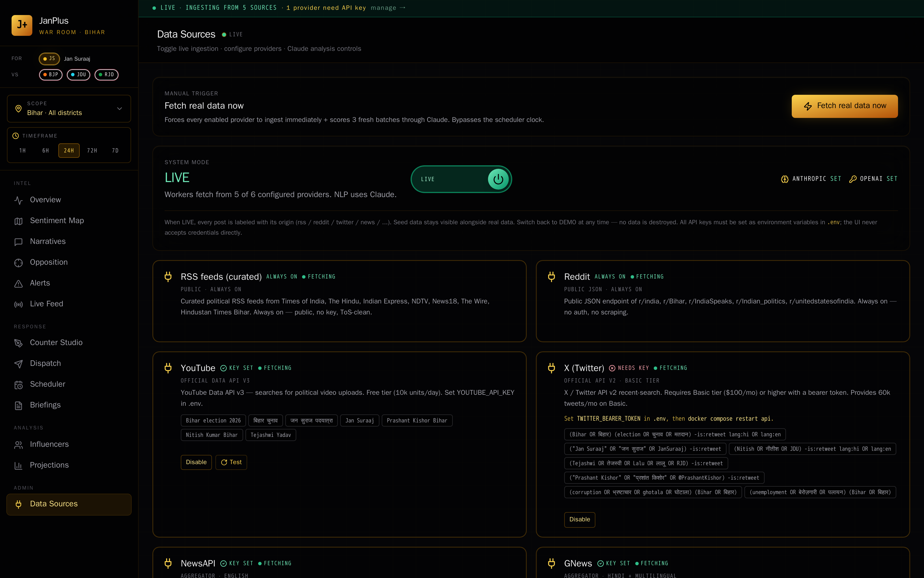Click the Fetch real data now button
Image resolution: width=924 pixels, height=578 pixels.
[x=845, y=106]
